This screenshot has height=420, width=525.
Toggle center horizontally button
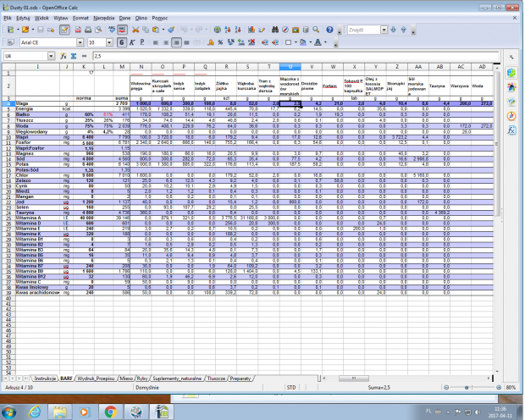click(x=166, y=42)
